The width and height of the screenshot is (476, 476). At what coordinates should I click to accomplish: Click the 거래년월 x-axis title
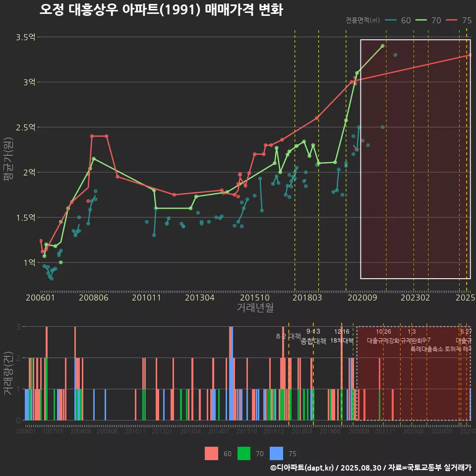click(255, 308)
